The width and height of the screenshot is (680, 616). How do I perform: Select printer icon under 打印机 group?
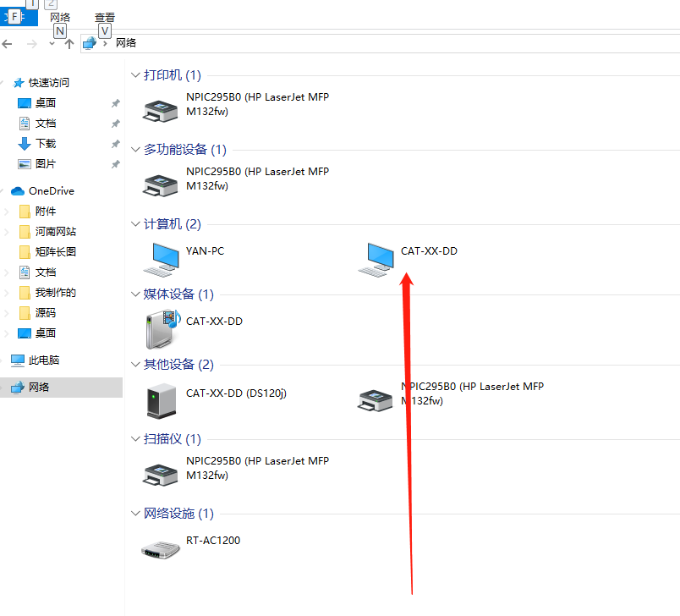pyautogui.click(x=160, y=111)
